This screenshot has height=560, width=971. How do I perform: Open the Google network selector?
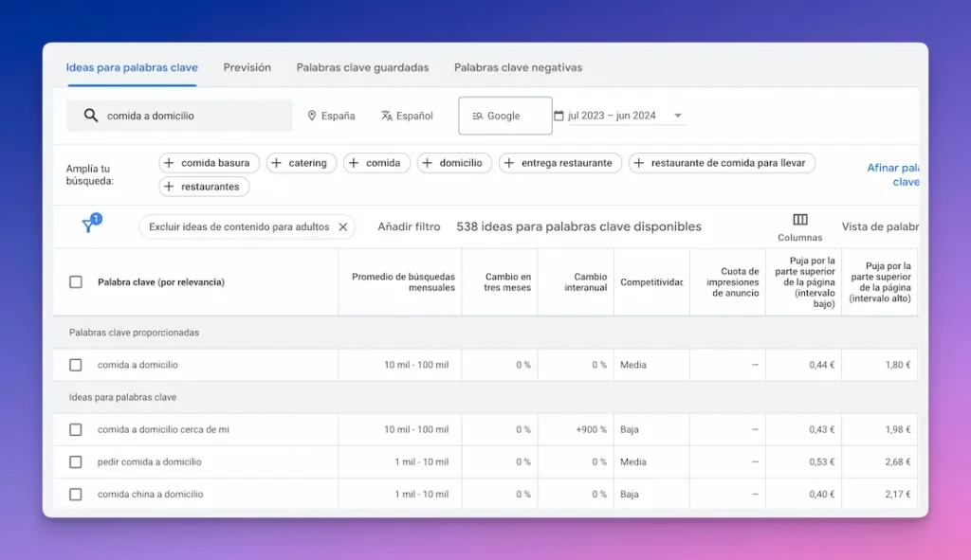[x=504, y=115]
